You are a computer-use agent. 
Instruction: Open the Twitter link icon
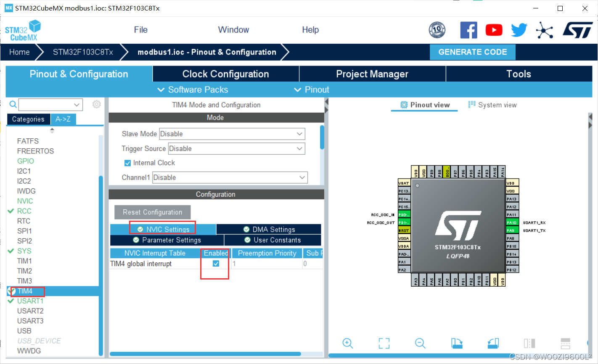coord(519,30)
